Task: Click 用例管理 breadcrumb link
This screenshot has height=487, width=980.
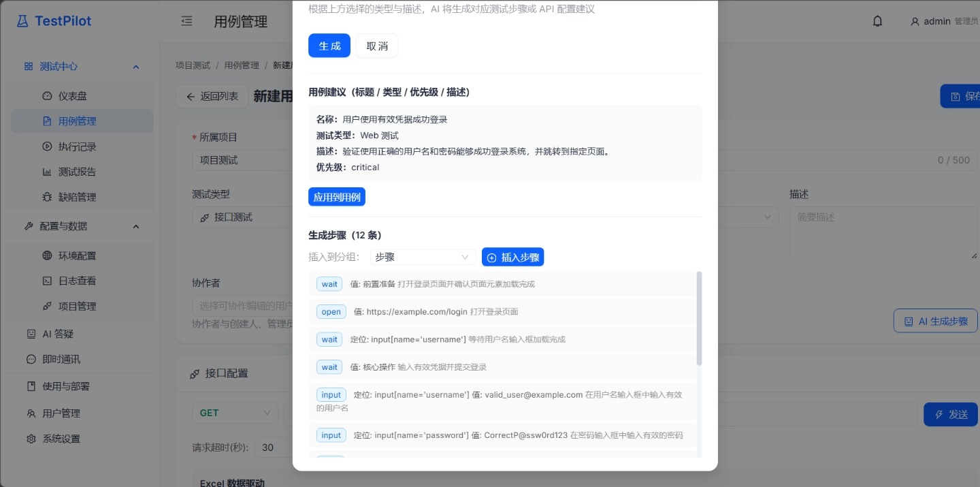Action: (242, 65)
